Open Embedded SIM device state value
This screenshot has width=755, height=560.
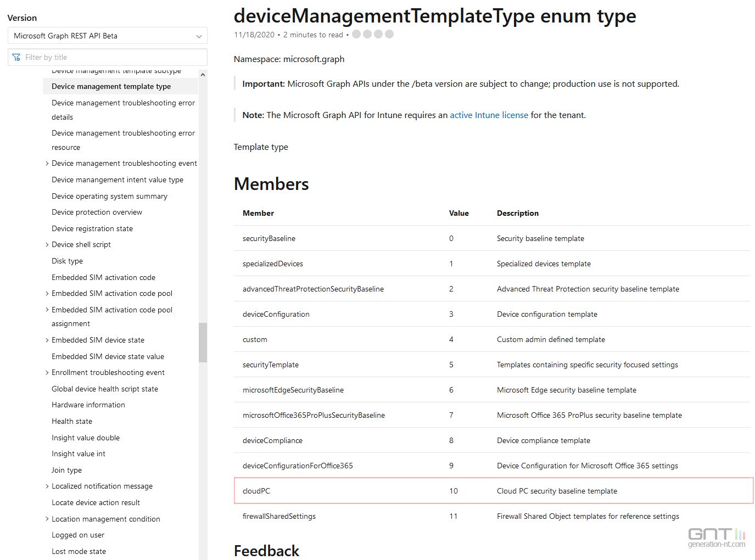[x=108, y=356]
